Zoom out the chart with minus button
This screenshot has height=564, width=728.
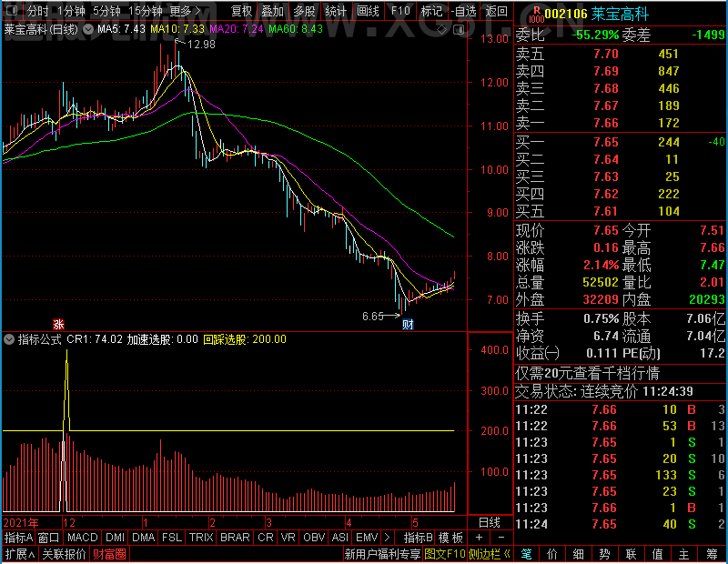pyautogui.click(x=501, y=538)
